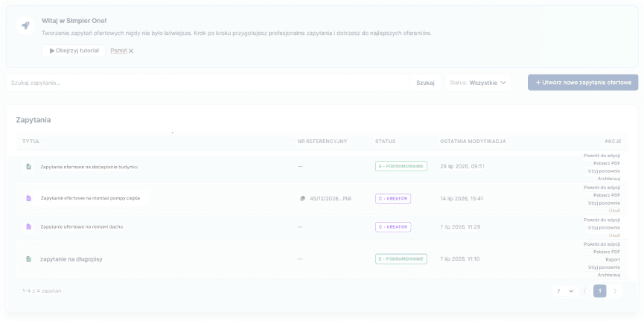Click Usuń for montaż pompy ciepła
Screen dimensions: 644x321
click(x=614, y=211)
